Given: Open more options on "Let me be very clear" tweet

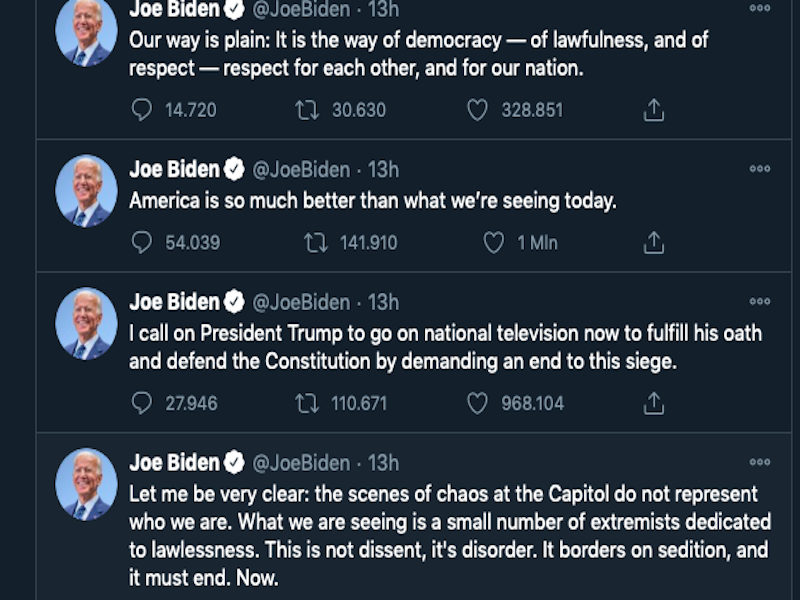Looking at the screenshot, I should tap(760, 462).
